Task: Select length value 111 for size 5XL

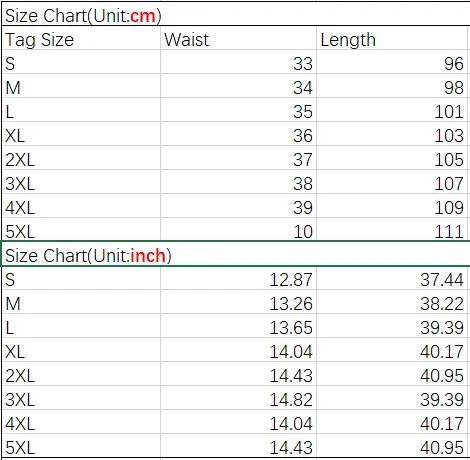Action: [392, 230]
